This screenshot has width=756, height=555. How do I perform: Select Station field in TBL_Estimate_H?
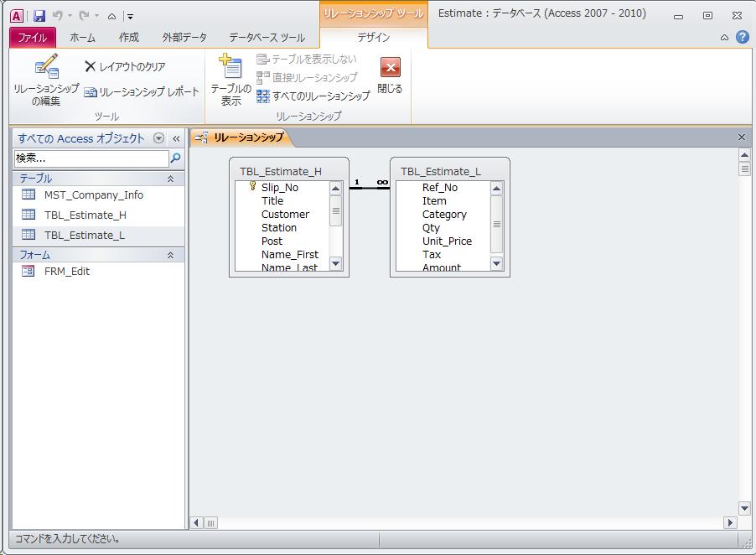[278, 228]
